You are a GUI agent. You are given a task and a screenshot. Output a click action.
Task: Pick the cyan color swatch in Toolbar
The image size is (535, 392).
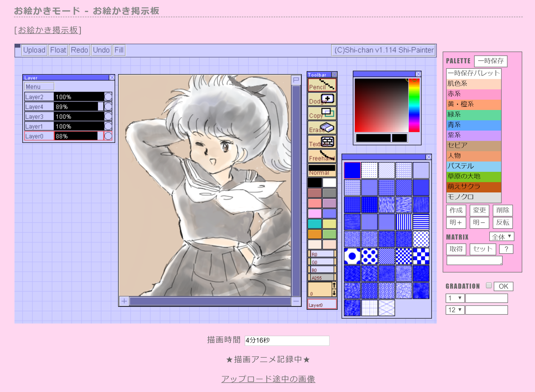tap(315, 224)
